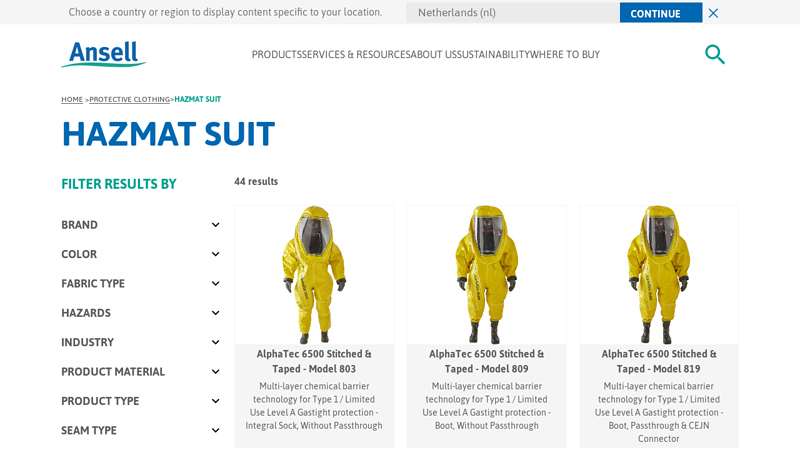Click the Ansell logo
The width and height of the screenshot is (800, 450).
pos(104,54)
